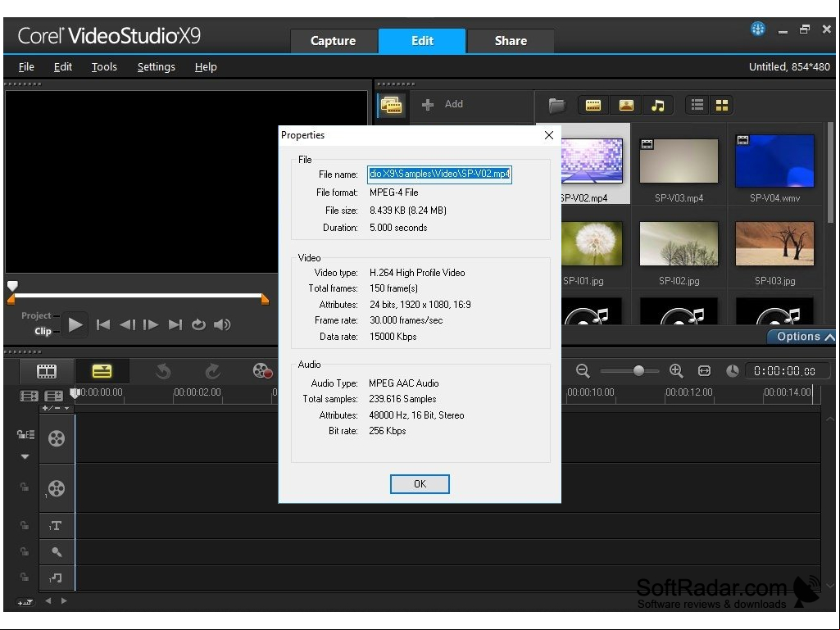Select the SP-I03.jpg desert thumbnail

pos(774,243)
